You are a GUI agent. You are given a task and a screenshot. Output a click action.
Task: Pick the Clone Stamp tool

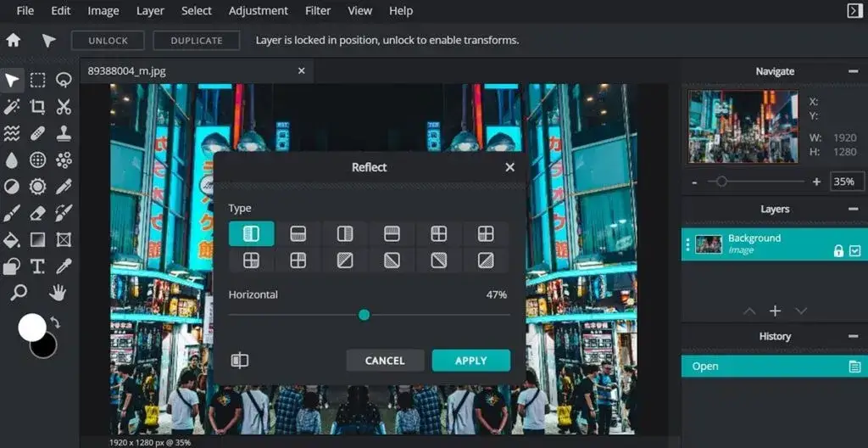tap(64, 133)
